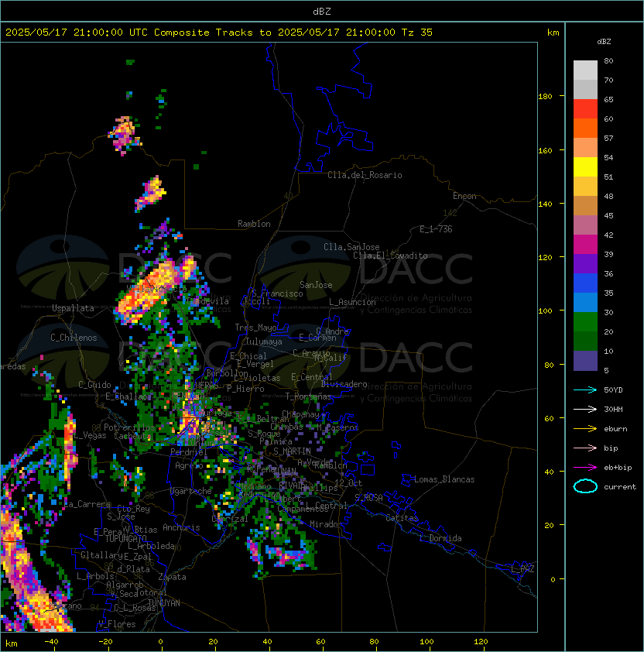Image resolution: width=644 pixels, height=652 pixels.
Task: Click the 'Ramblon' map label
Action: click(x=254, y=224)
